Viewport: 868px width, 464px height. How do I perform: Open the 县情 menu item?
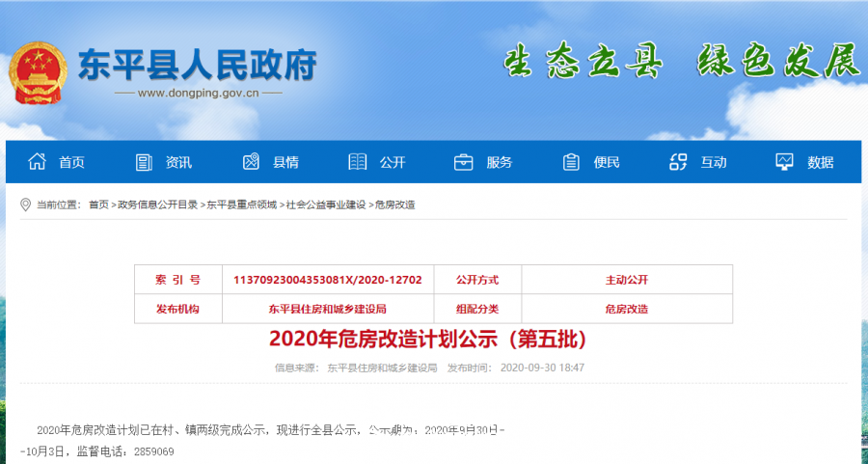(x=285, y=162)
